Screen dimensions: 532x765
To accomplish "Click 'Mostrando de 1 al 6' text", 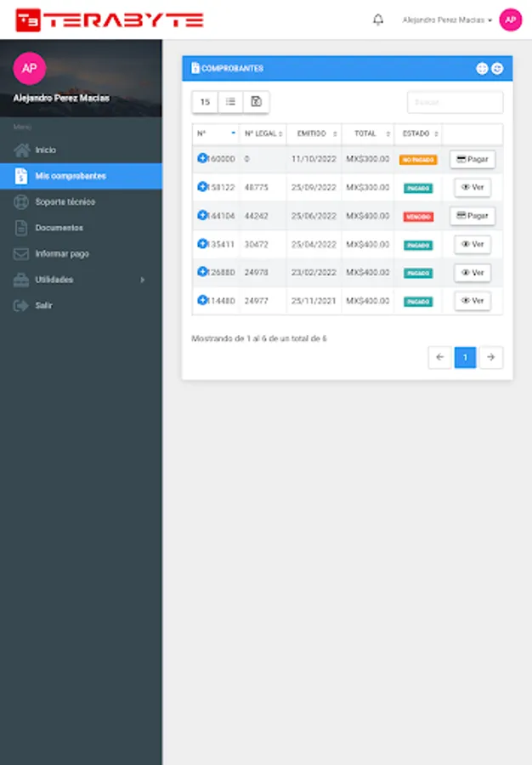I will pos(259,338).
